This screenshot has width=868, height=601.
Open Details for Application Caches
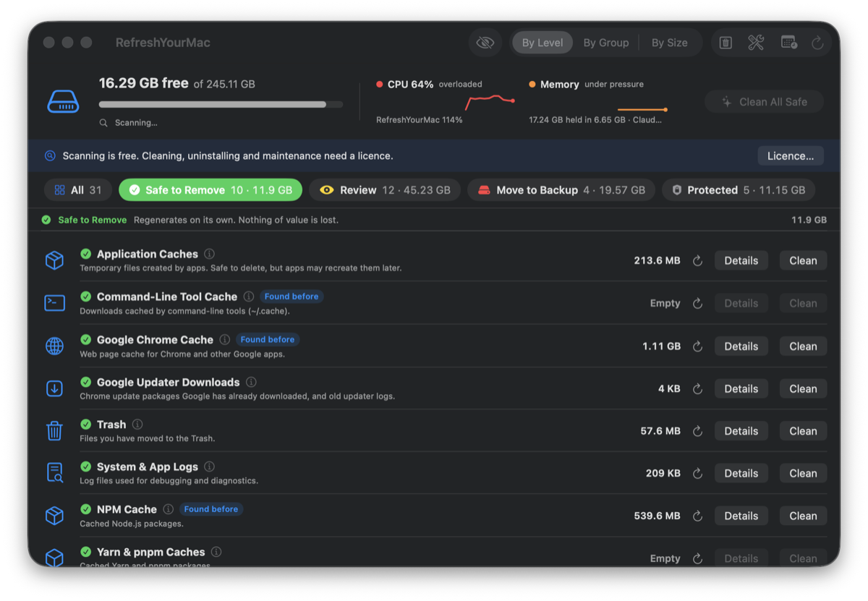pos(741,260)
